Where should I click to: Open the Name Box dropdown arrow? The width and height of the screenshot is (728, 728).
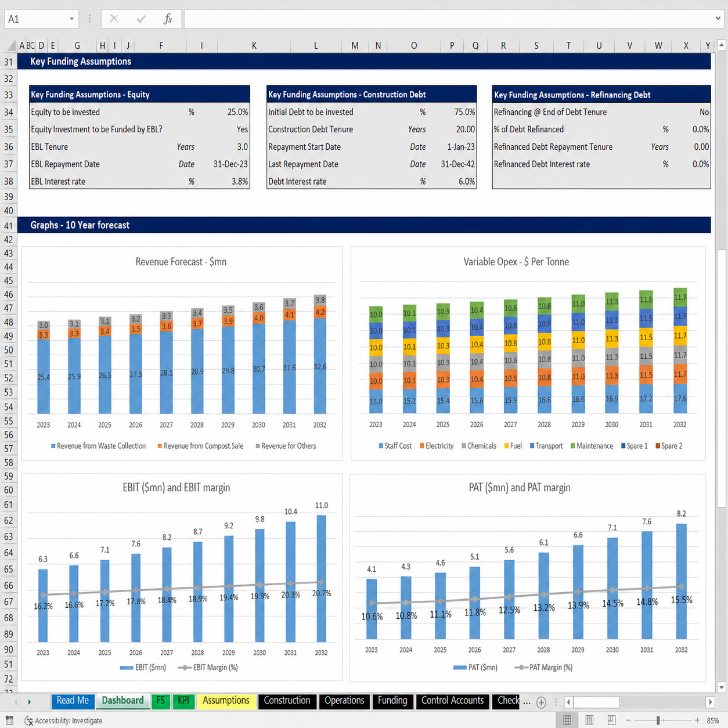click(x=71, y=19)
